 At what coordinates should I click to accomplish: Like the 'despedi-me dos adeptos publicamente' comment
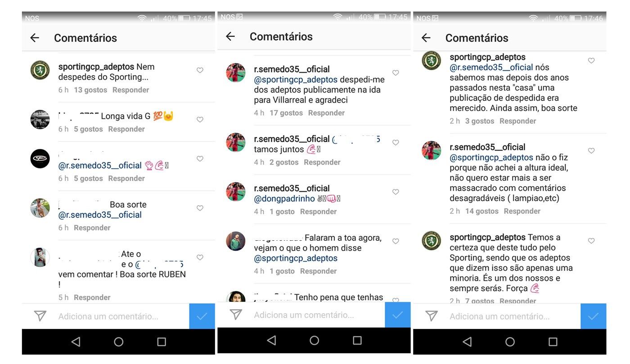point(396,73)
